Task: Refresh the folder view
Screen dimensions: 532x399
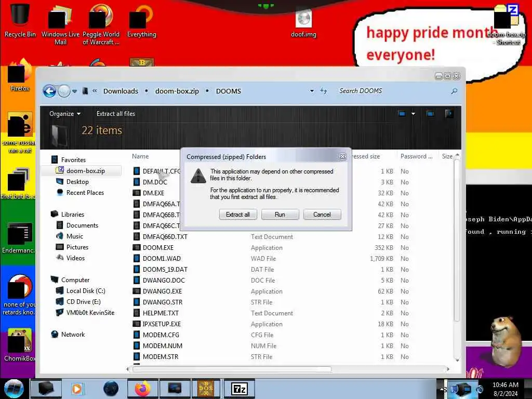Action: click(x=324, y=91)
